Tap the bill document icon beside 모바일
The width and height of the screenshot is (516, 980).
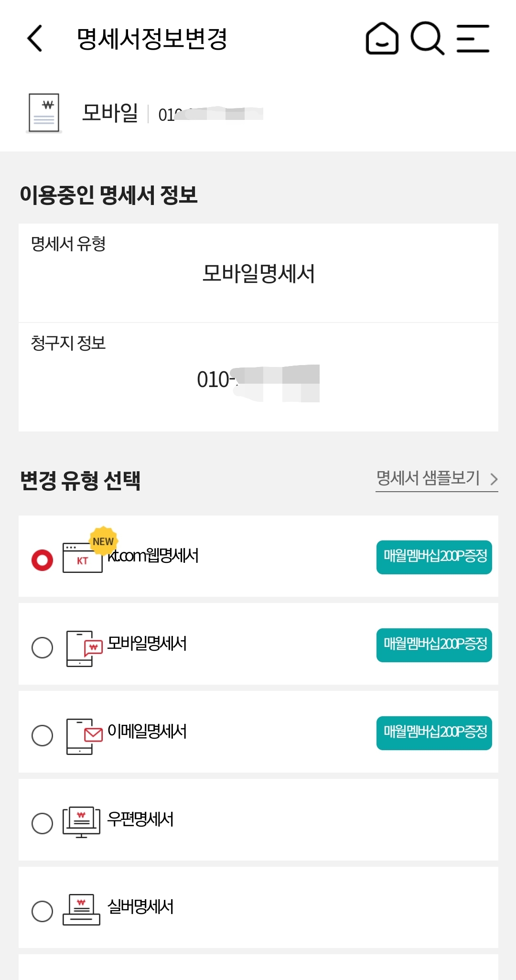click(44, 113)
